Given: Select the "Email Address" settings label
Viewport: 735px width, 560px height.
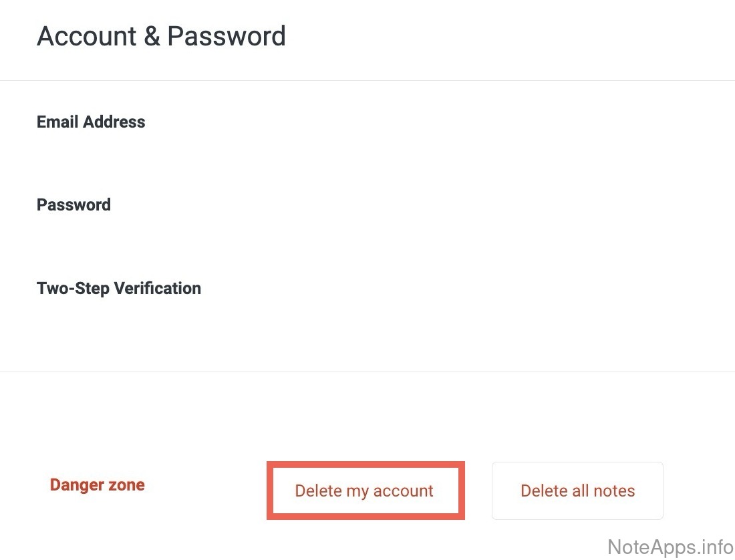Looking at the screenshot, I should click(91, 122).
